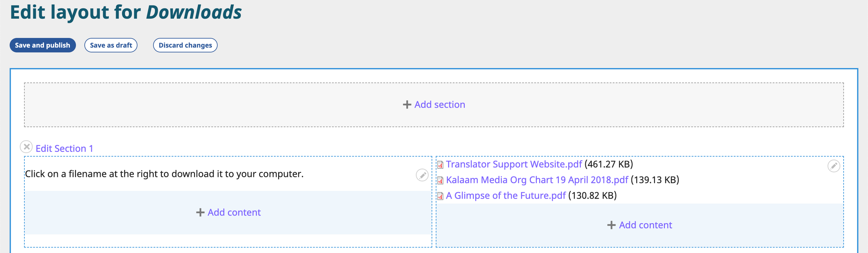
Task: Click the remove Section 1 X icon
Action: (x=26, y=147)
